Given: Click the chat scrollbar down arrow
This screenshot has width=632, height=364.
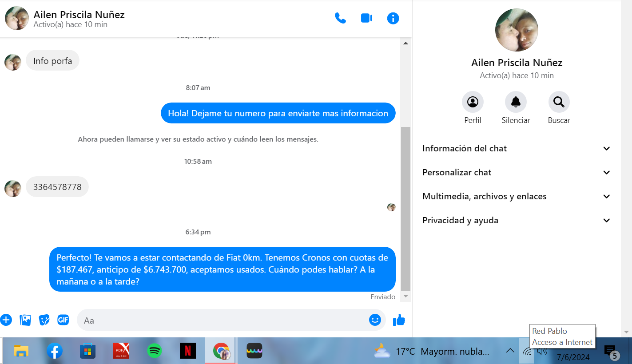Looking at the screenshot, I should [405, 296].
